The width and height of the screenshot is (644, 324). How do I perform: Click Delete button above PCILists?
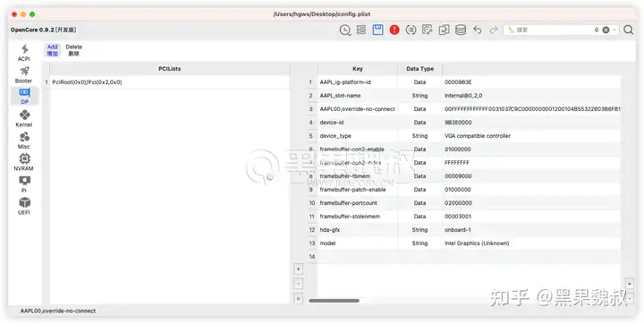pyautogui.click(x=74, y=50)
